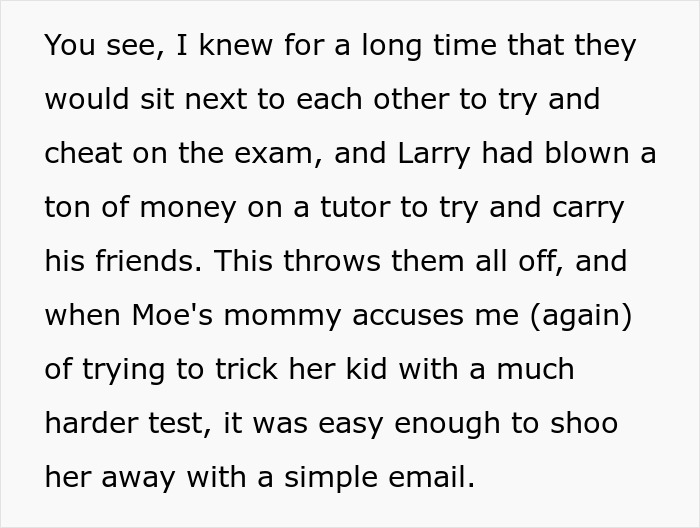Image resolution: width=700 pixels, height=528 pixels.
Task: Click the word "mommy" in the text
Action: pyautogui.click(x=282, y=317)
